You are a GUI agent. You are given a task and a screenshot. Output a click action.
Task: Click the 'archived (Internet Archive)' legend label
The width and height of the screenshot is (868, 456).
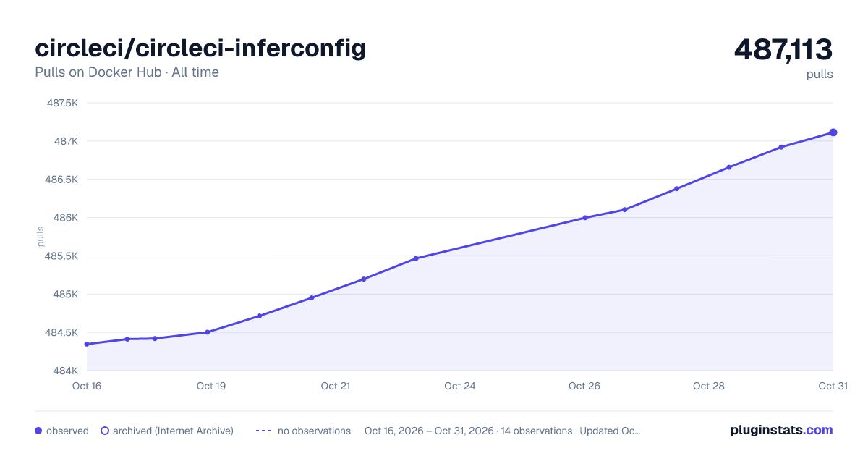pyautogui.click(x=173, y=431)
